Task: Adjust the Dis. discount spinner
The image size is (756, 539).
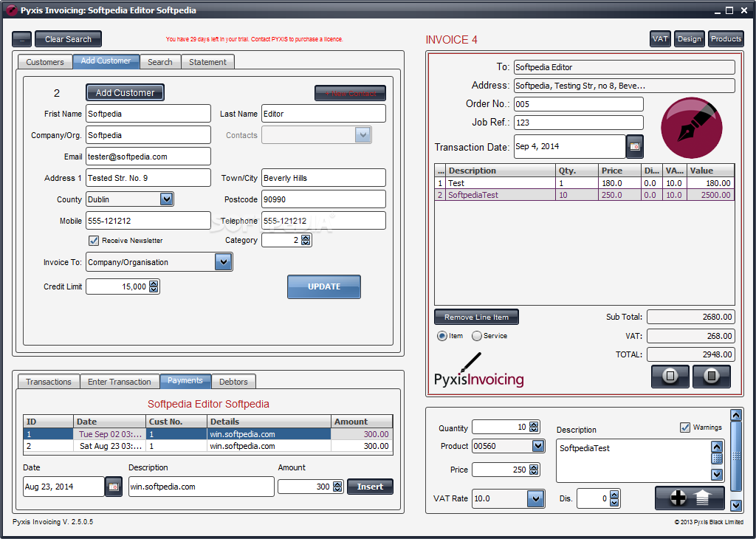Action: [x=614, y=498]
